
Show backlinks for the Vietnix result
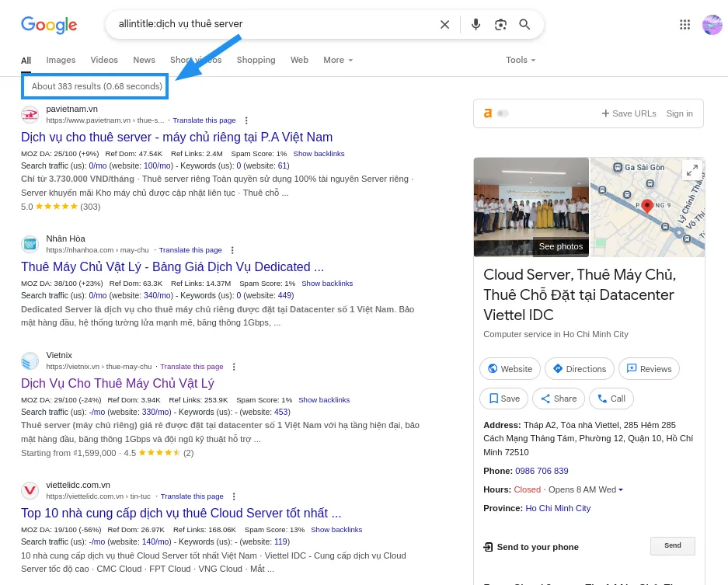(x=324, y=400)
